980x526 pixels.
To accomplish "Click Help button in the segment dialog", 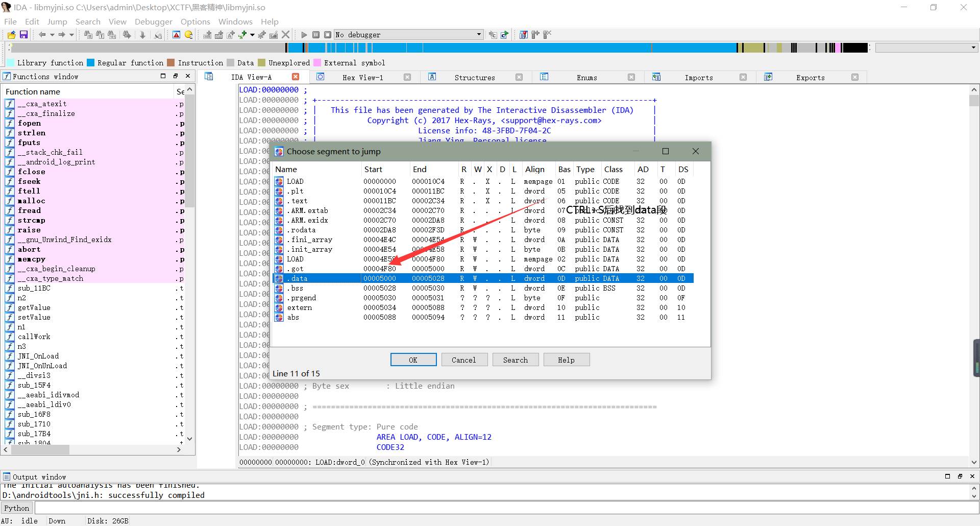I will tap(567, 360).
